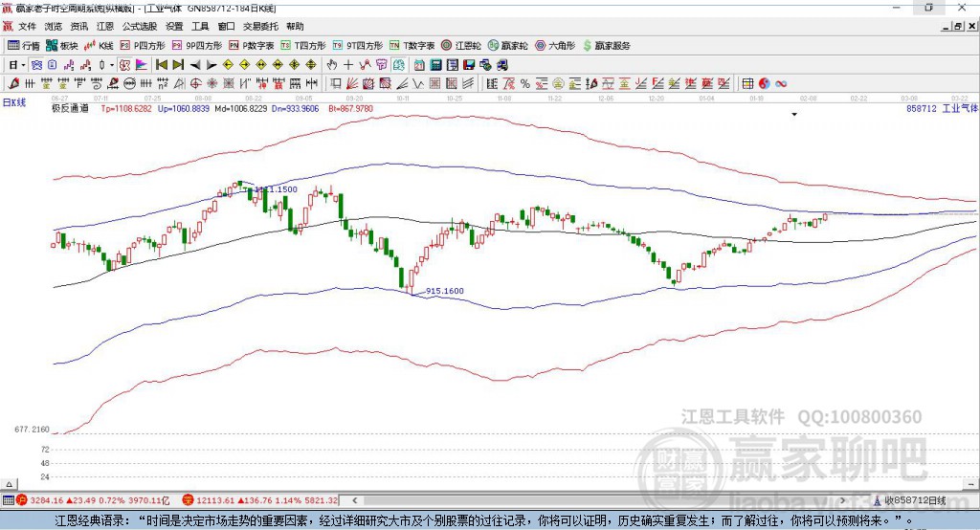This screenshot has height=530, width=980.
Task: Click the save floppy disk icon
Action: tap(469, 65)
